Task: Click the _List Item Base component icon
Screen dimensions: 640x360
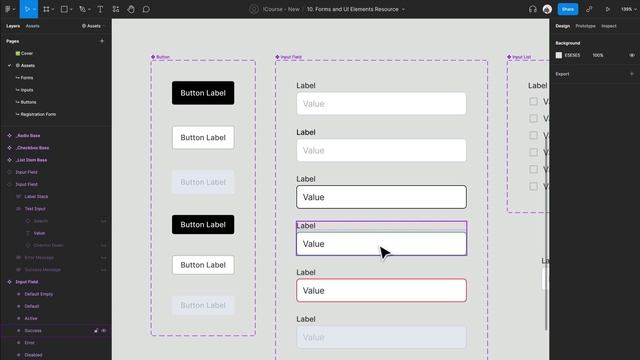Action: (9, 160)
